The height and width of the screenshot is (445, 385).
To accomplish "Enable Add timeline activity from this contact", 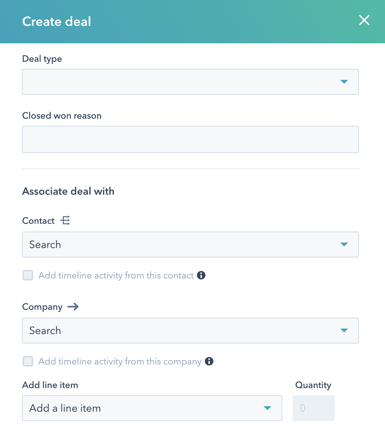I will click(28, 275).
